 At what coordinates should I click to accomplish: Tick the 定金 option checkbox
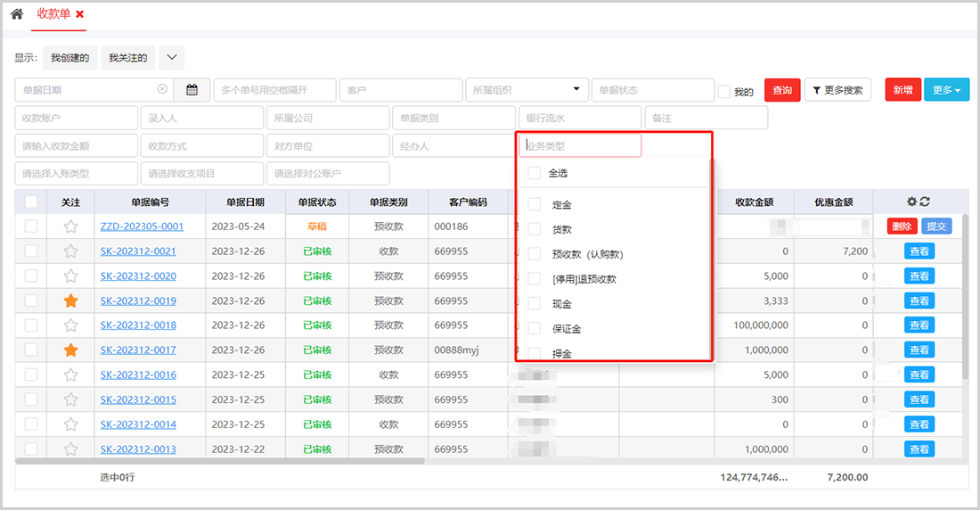point(535,204)
